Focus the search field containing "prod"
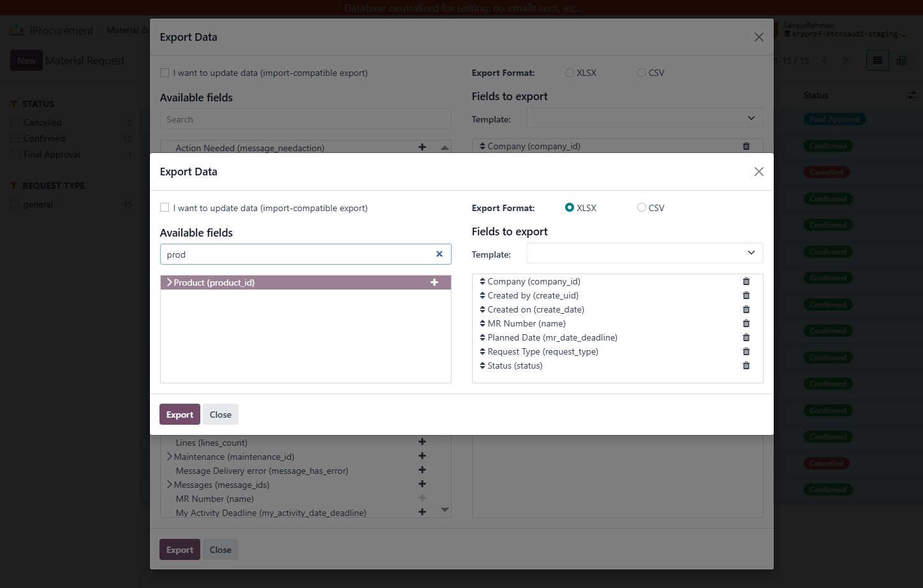The height and width of the screenshot is (588, 923). tap(306, 254)
